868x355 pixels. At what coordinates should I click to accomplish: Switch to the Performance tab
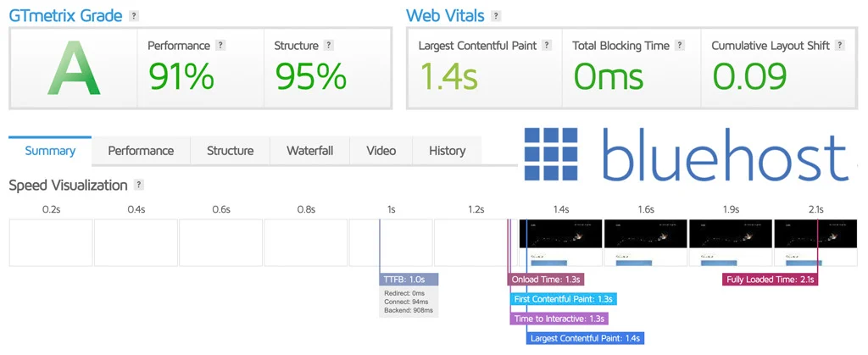pos(141,151)
